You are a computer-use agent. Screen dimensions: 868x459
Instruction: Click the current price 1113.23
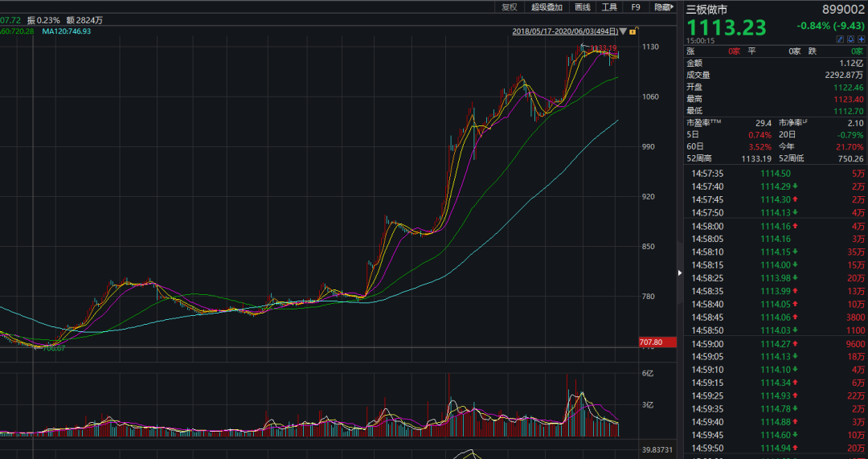[727, 27]
